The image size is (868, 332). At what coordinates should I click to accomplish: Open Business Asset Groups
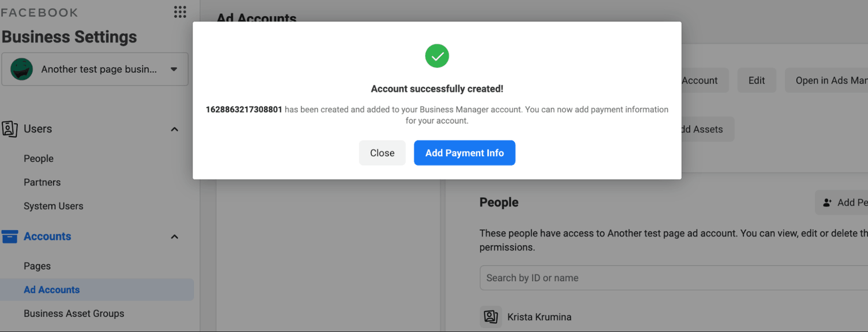(x=74, y=313)
